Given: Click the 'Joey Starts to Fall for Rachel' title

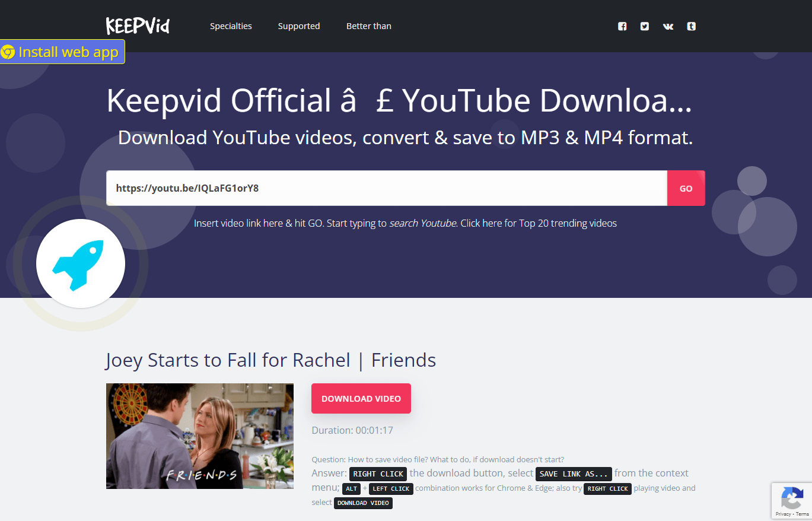Looking at the screenshot, I should 271,360.
